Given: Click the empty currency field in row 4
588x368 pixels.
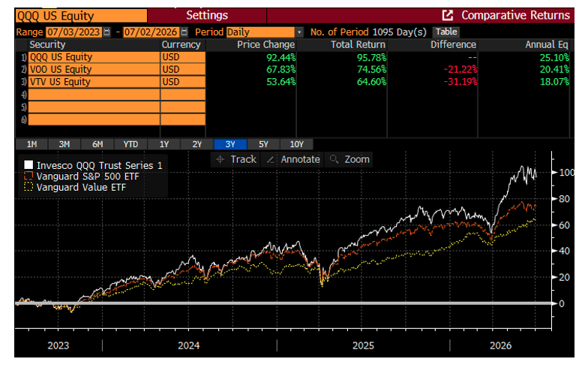Looking at the screenshot, I should (183, 95).
